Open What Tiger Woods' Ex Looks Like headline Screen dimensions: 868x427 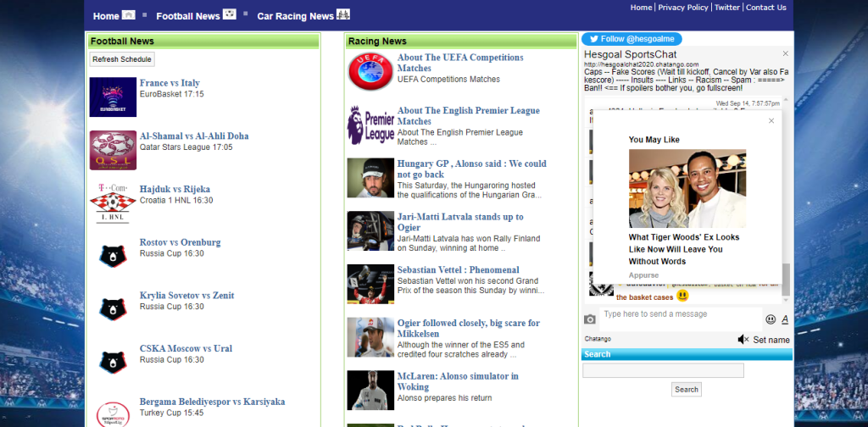[684, 249]
